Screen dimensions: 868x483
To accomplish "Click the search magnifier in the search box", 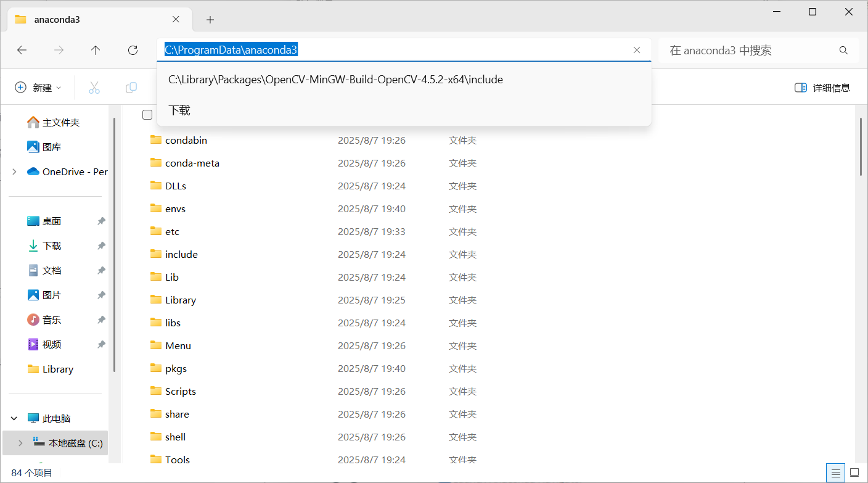I will click(x=843, y=50).
